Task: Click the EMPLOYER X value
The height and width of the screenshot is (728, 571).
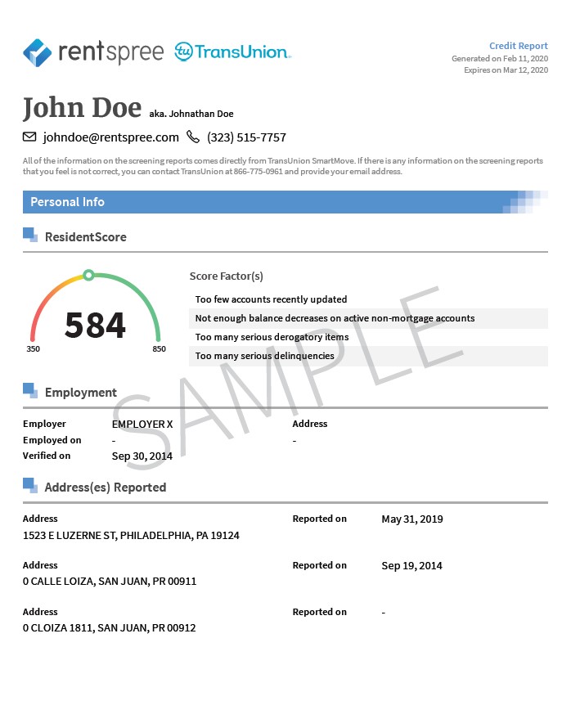Action: (x=142, y=424)
